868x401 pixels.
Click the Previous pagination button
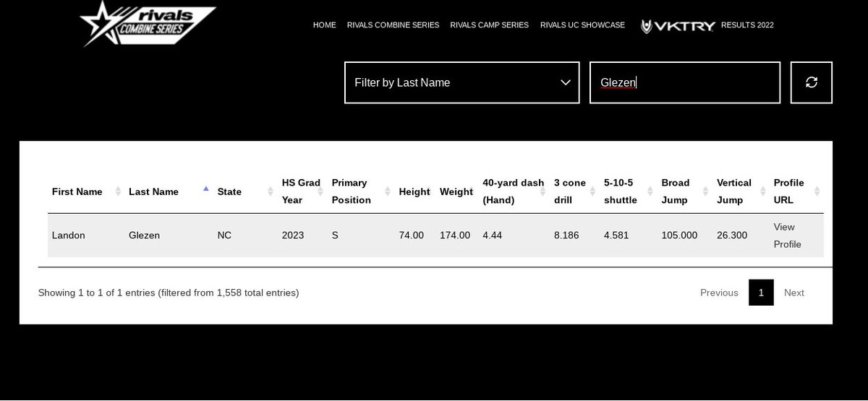[719, 293]
